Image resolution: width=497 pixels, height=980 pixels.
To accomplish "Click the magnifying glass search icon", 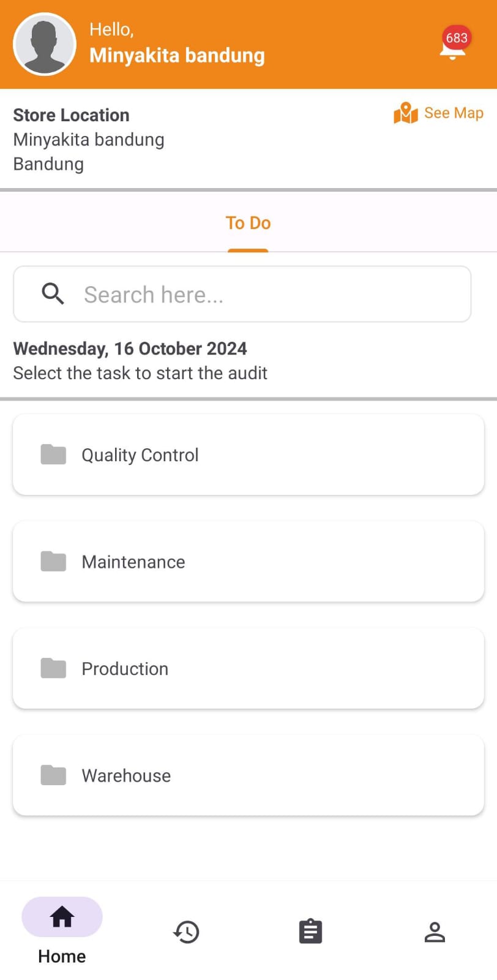I will pyautogui.click(x=53, y=294).
